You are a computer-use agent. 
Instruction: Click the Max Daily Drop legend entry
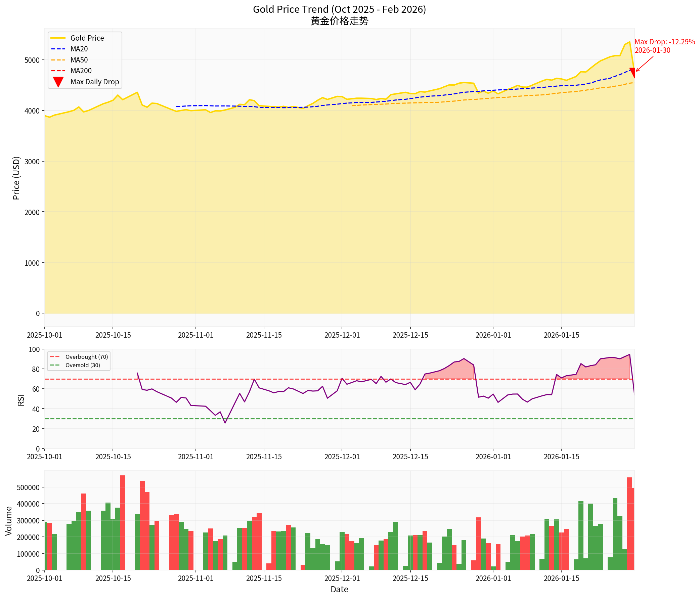click(94, 82)
